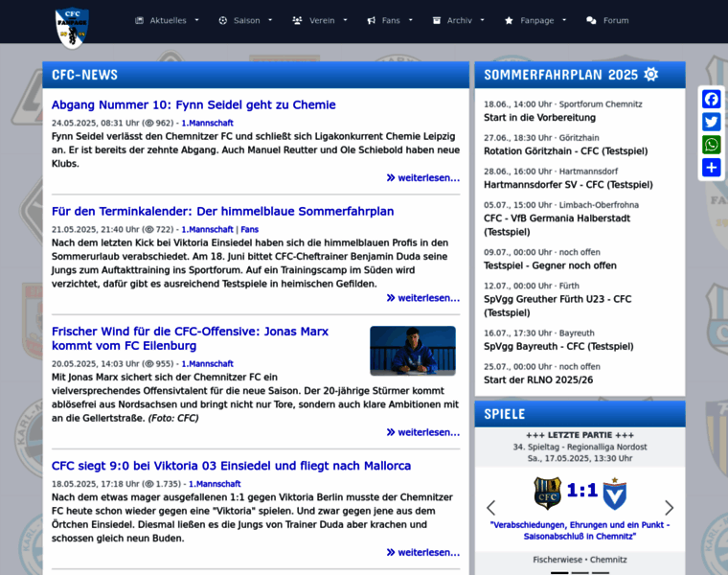Screen dimensions: 728x575
Task: Open article about Fynn Seidel leaving
Action: click(193, 105)
